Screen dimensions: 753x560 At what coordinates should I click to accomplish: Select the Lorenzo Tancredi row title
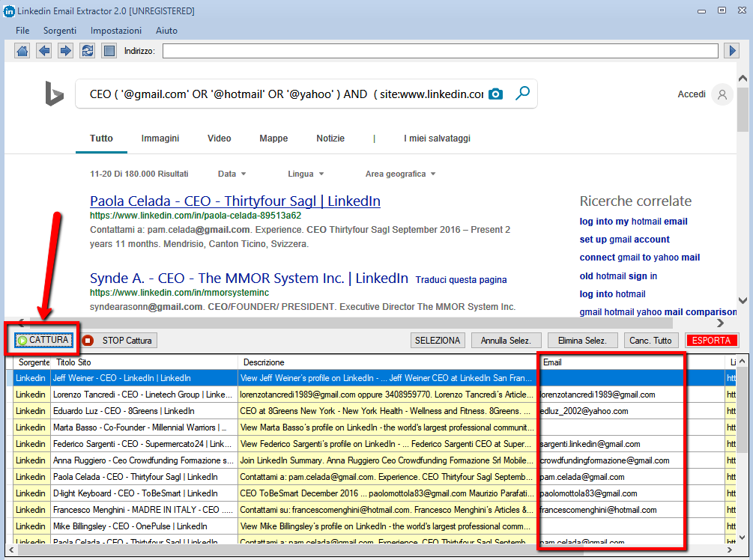(x=143, y=395)
